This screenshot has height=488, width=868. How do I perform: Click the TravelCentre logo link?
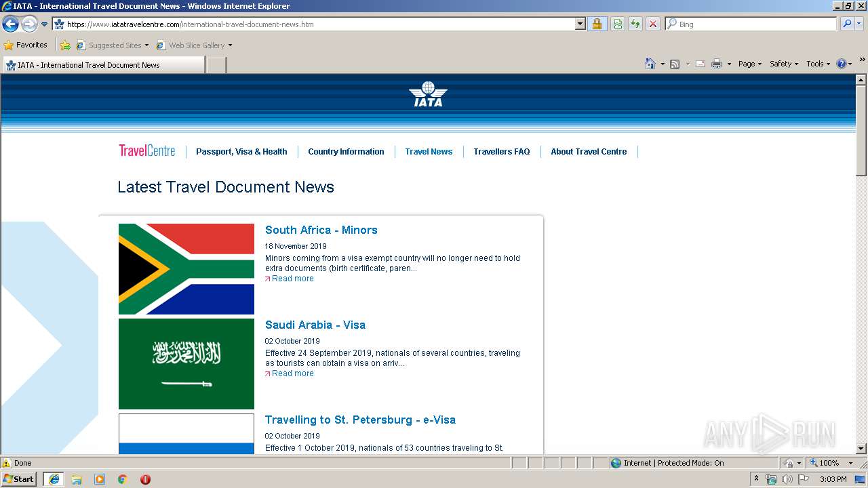point(147,151)
